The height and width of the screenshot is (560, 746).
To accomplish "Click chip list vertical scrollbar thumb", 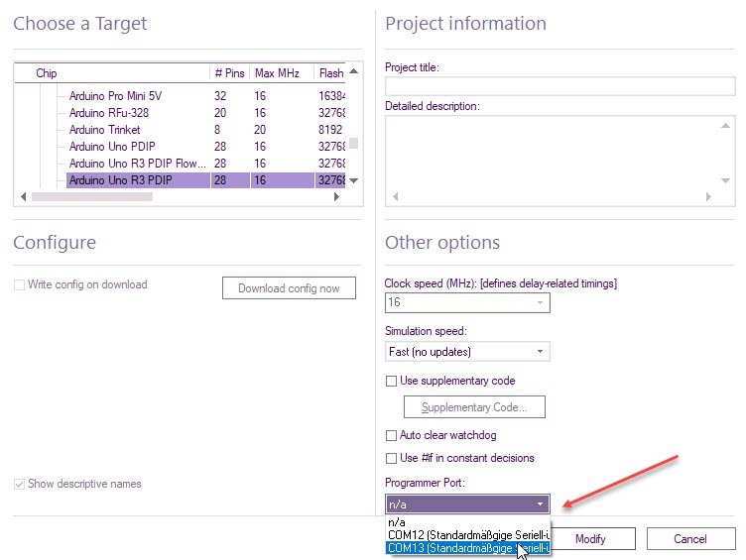I will point(353,143).
